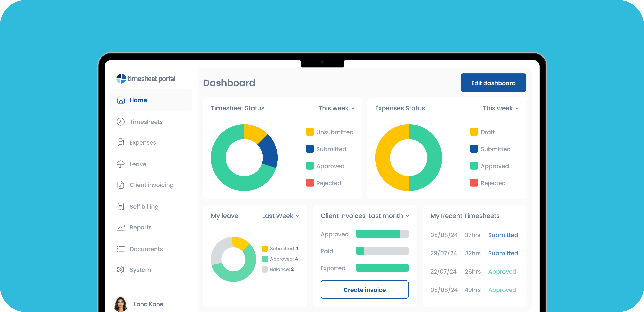This screenshot has width=644, height=312.
Task: Click the Reports chart icon
Action: click(x=121, y=227)
